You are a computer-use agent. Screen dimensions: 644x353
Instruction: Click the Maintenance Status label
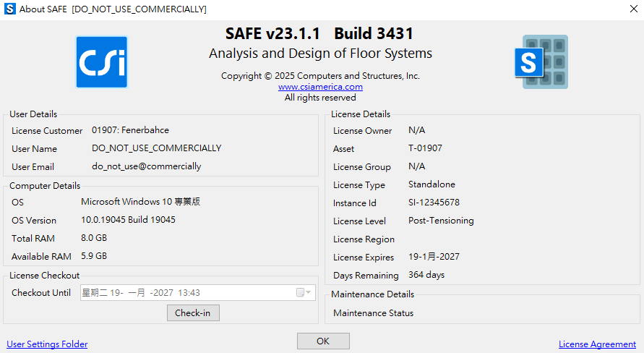pos(374,312)
